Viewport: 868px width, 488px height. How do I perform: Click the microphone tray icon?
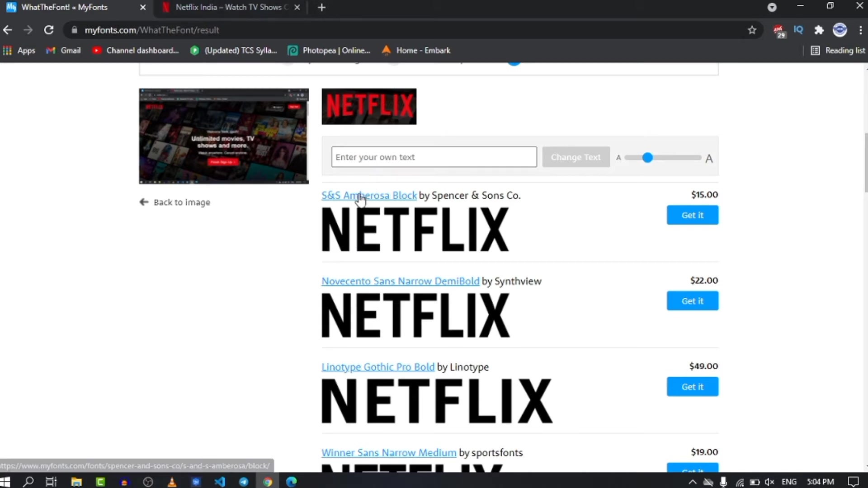coord(723,482)
